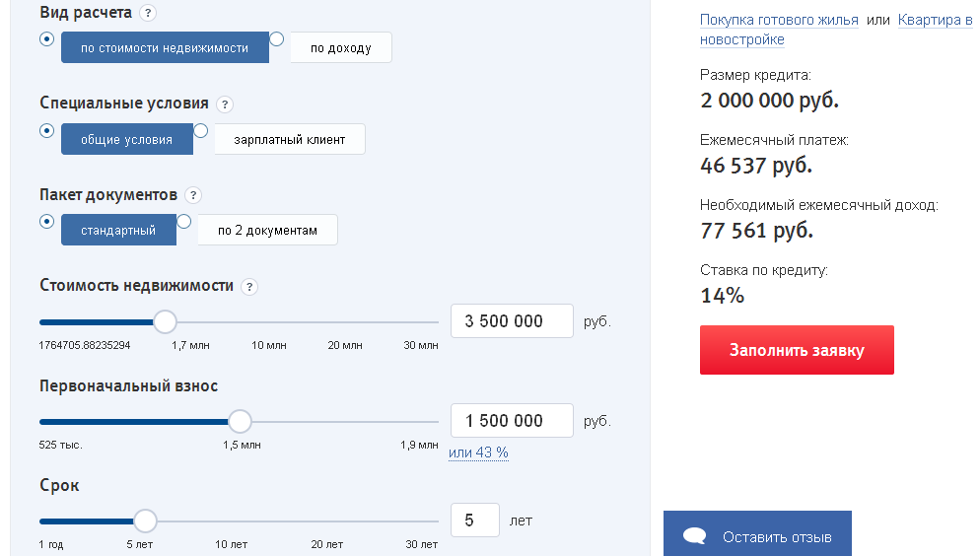Viewport: 980px width, 556px height.
Task: Click Первоначальный взнос slider handle
Action: [240, 422]
